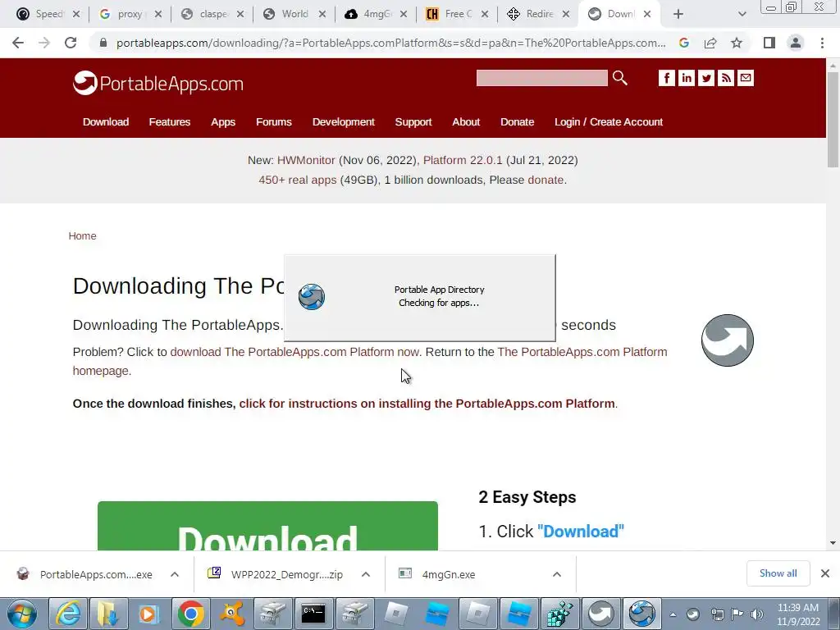Click the Donate menu item

pyautogui.click(x=517, y=122)
